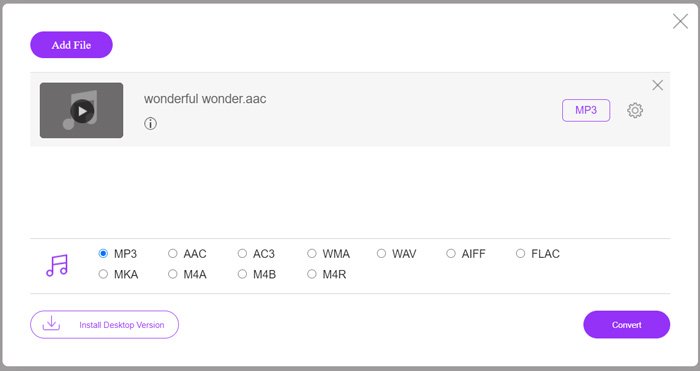The image size is (700, 371).
Task: Remove wonderful wonder.aac from the list
Action: (657, 85)
